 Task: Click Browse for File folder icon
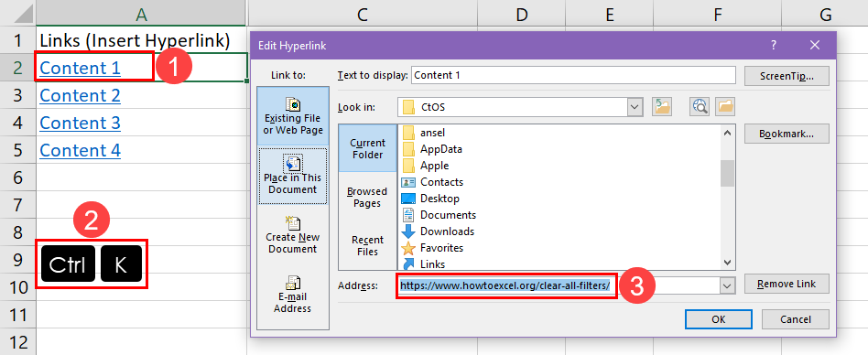[724, 107]
